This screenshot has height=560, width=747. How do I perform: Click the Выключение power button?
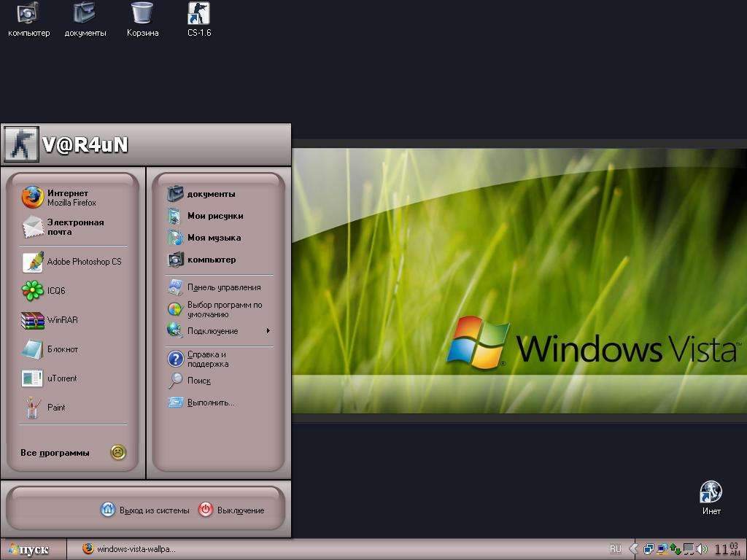click(x=231, y=510)
